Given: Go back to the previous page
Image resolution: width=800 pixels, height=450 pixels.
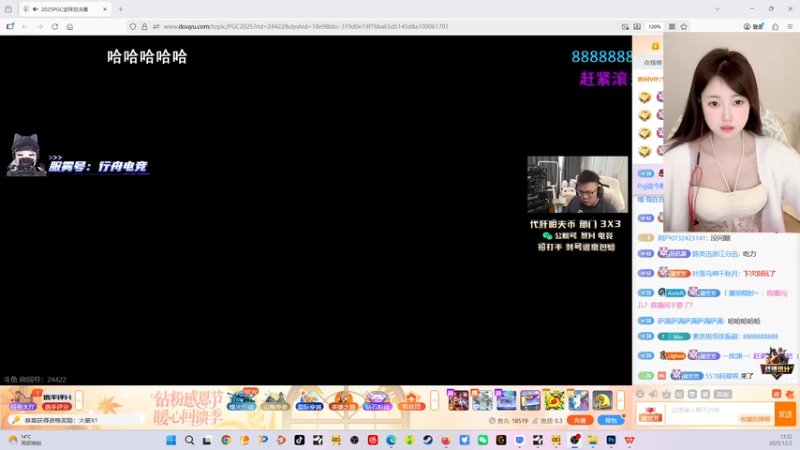Looking at the screenshot, I should (x=24, y=27).
